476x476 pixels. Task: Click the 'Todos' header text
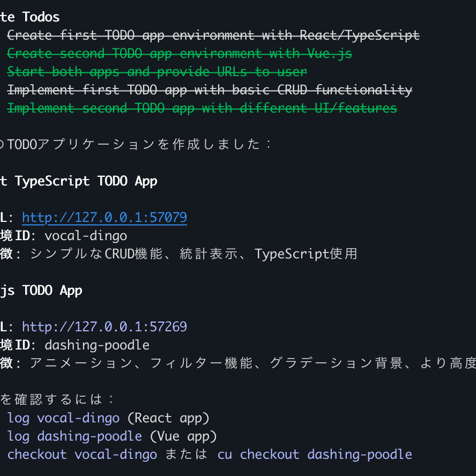[x=41, y=17]
